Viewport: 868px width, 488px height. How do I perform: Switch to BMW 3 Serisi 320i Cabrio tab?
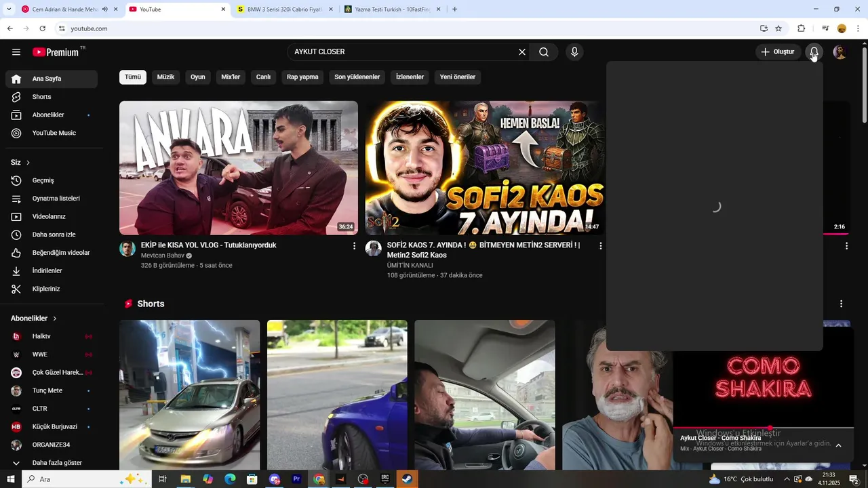(x=285, y=9)
